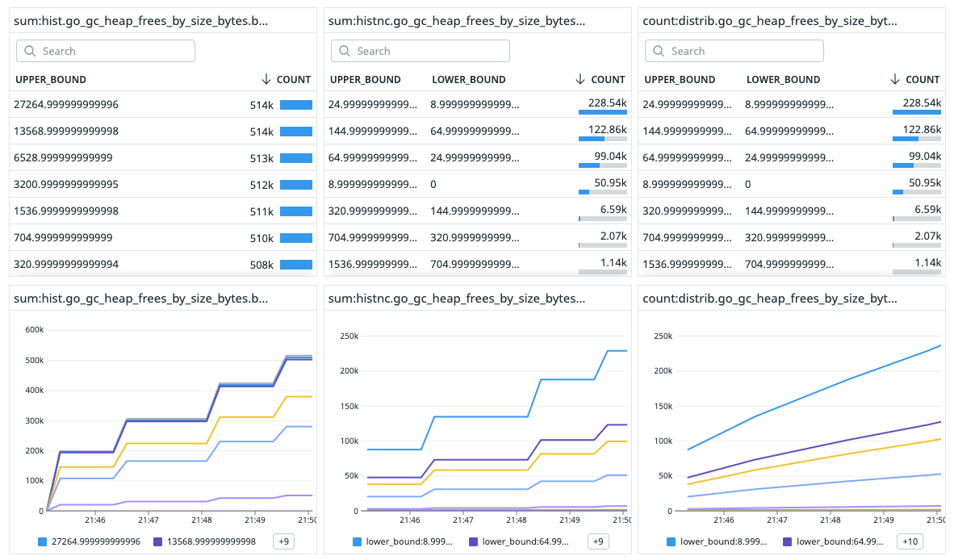
Task: Focus the Search field in the sum:hist table
Action: pos(113,51)
